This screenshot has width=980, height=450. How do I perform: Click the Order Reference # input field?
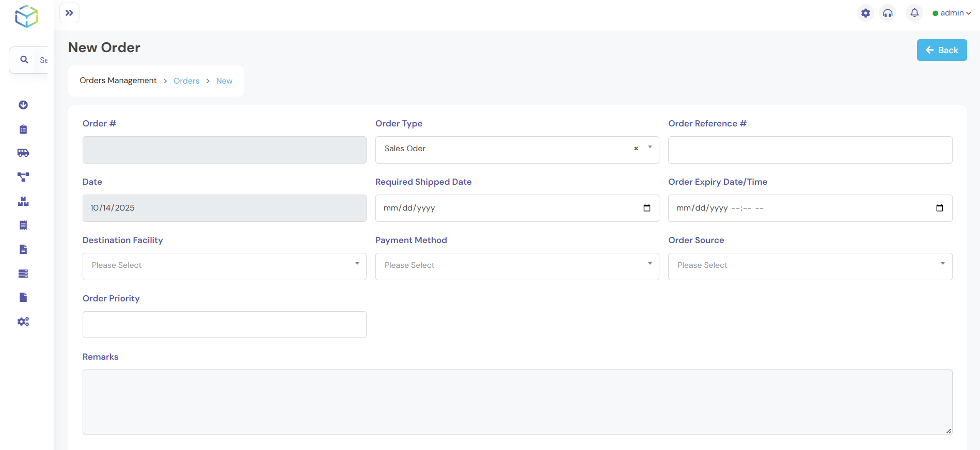coord(810,150)
